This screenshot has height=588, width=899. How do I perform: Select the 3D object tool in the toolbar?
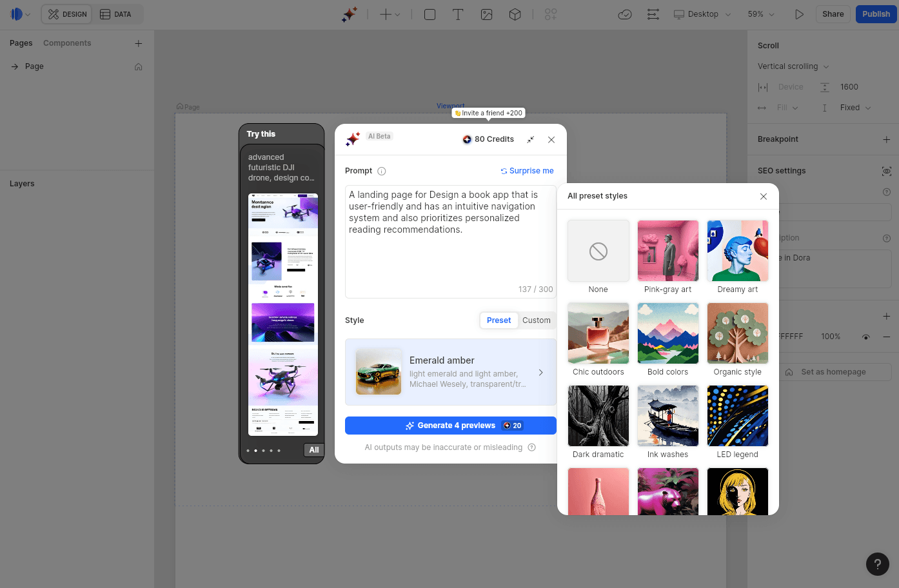click(515, 14)
